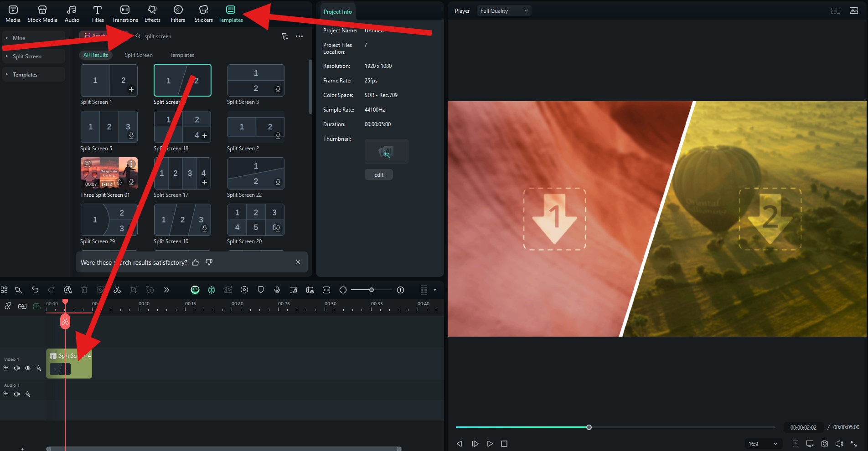Open the Full Quality dropdown
The image size is (868, 451).
[504, 10]
